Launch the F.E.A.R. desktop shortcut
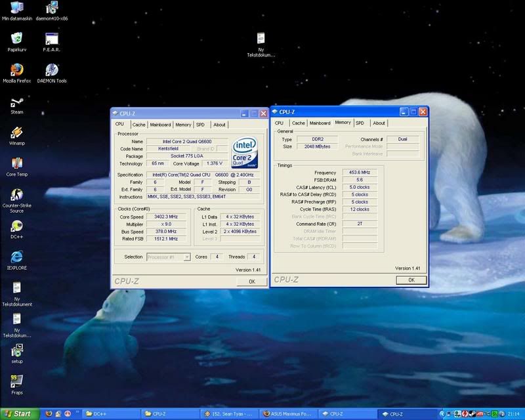 52,42
